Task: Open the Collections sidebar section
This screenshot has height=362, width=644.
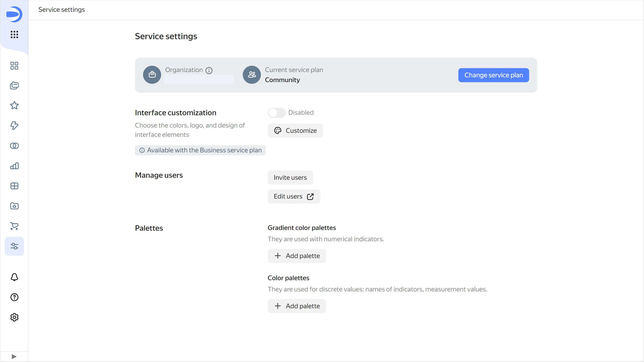Action: [x=14, y=86]
